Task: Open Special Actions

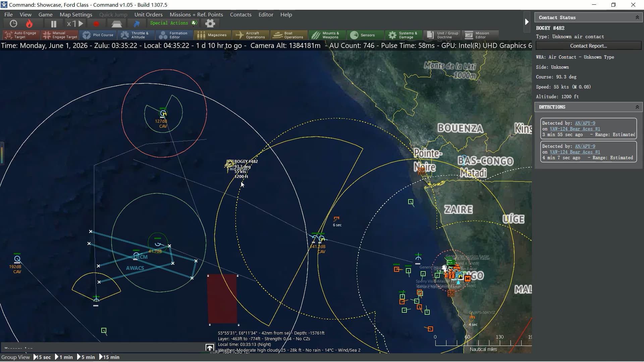Action: click(173, 23)
